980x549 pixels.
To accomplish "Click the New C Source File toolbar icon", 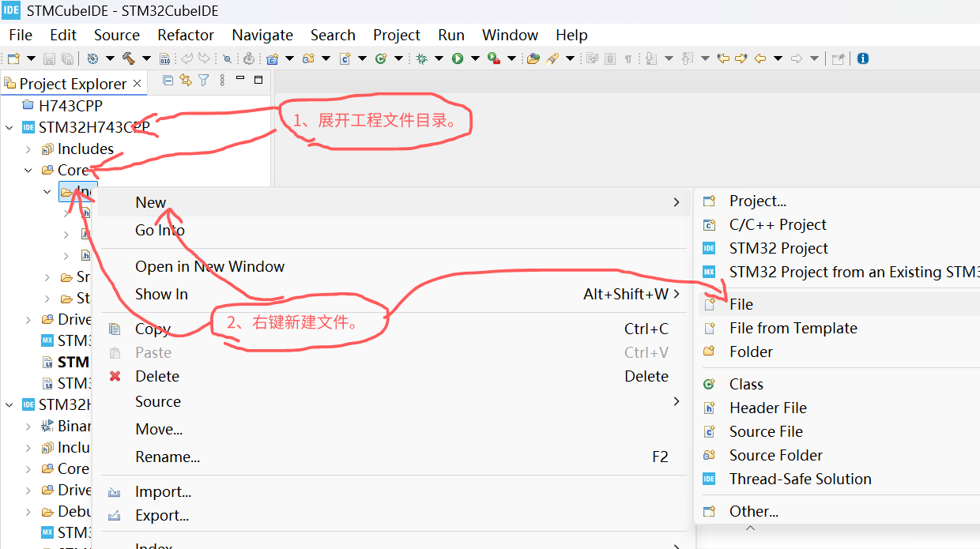I will coord(345,58).
